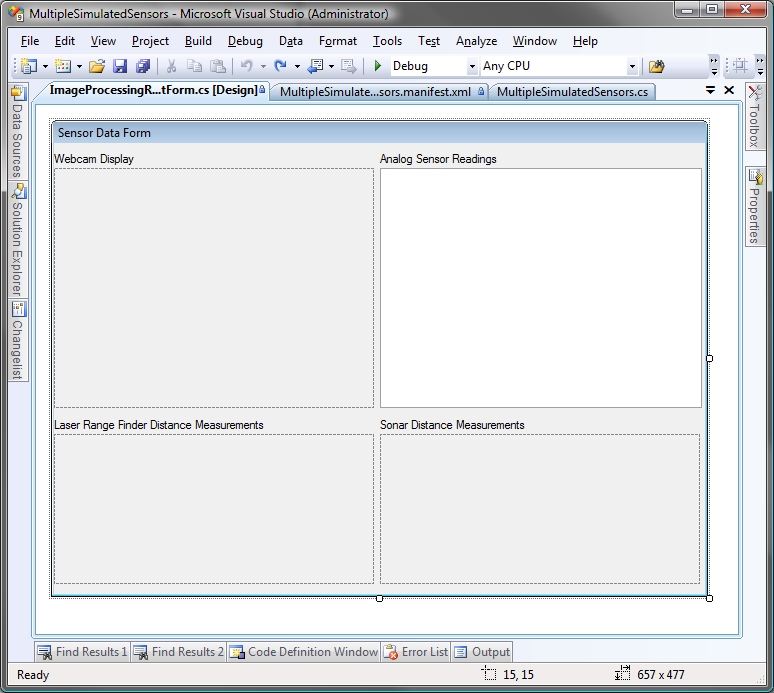Click the Paste clipboard icon
Image resolution: width=774 pixels, height=693 pixels.
pos(218,66)
